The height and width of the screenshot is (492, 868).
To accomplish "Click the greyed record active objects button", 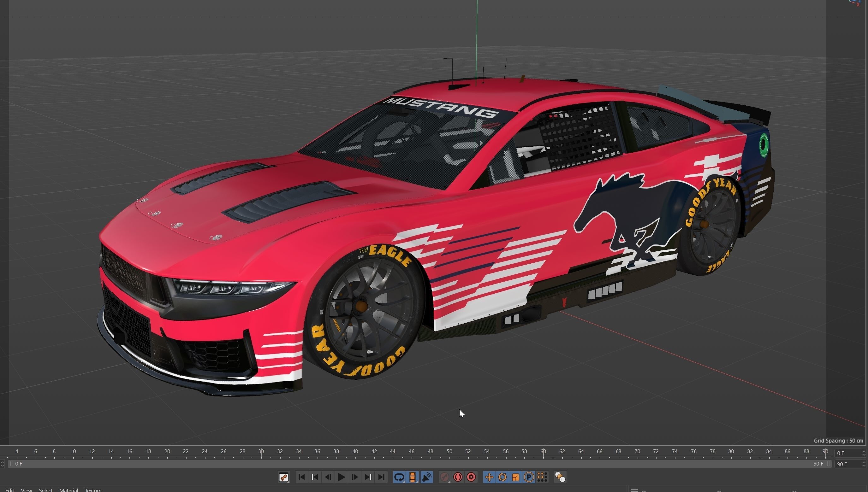I will coord(445,477).
